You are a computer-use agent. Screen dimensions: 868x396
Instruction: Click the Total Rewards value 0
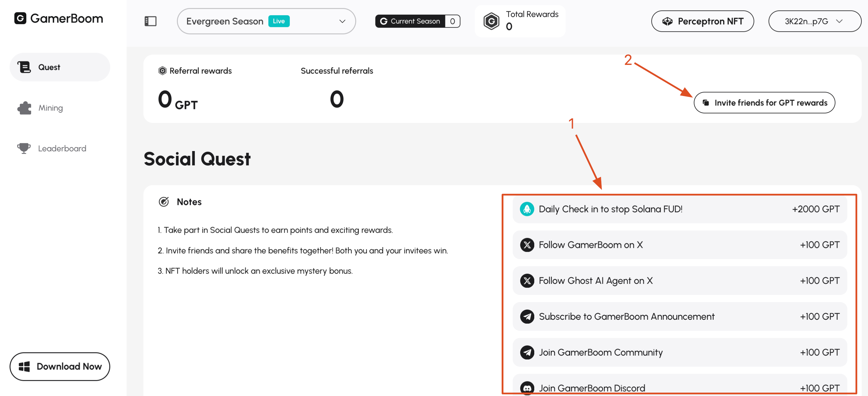(x=509, y=27)
